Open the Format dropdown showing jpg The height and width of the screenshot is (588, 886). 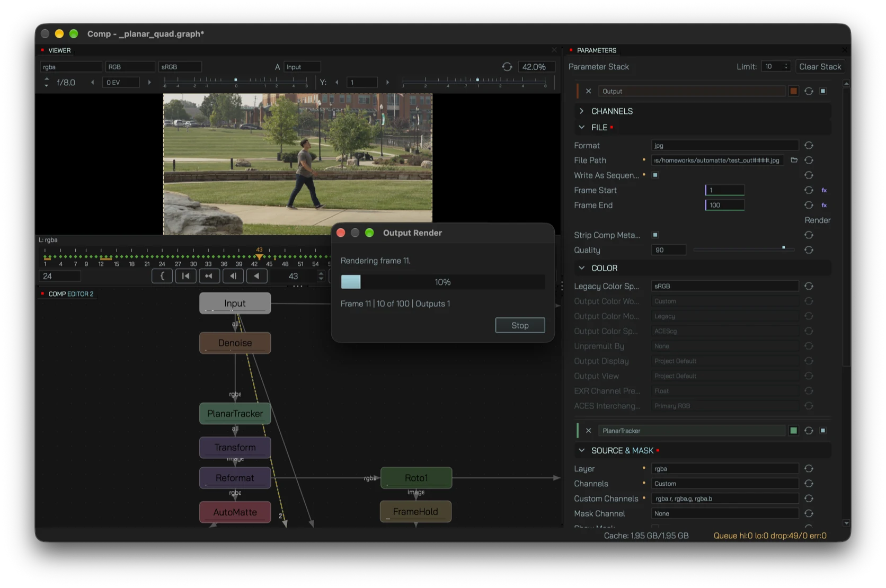[x=725, y=145]
